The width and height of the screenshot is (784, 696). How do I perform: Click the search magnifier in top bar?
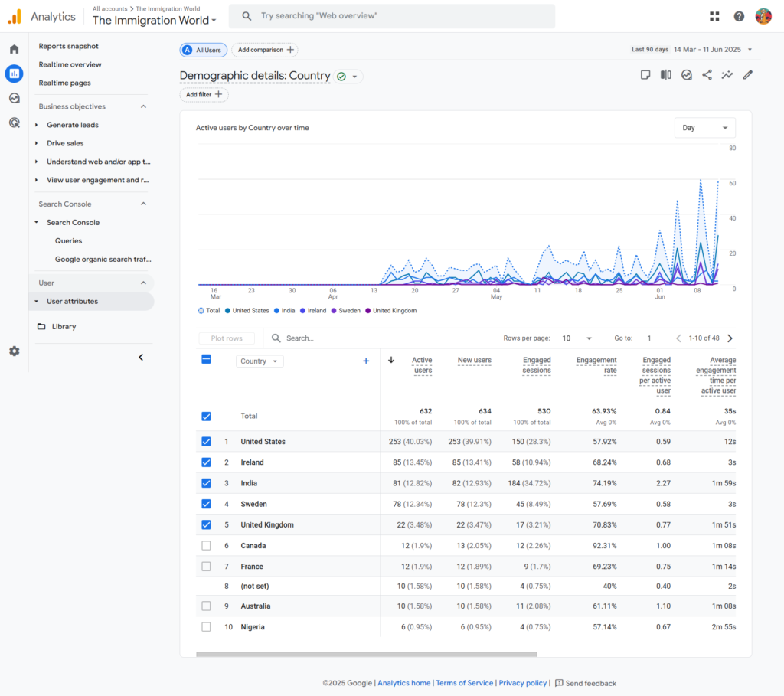click(247, 16)
